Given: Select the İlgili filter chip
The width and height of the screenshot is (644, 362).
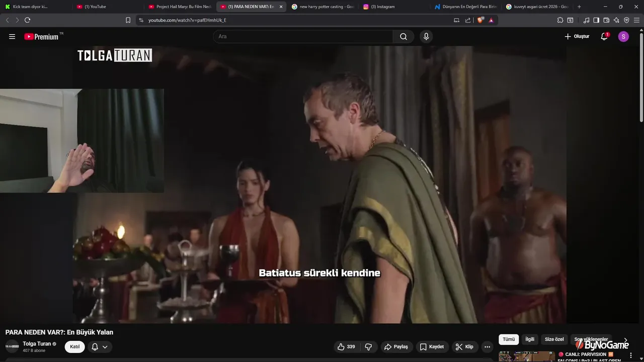Looking at the screenshot, I should click(530, 339).
